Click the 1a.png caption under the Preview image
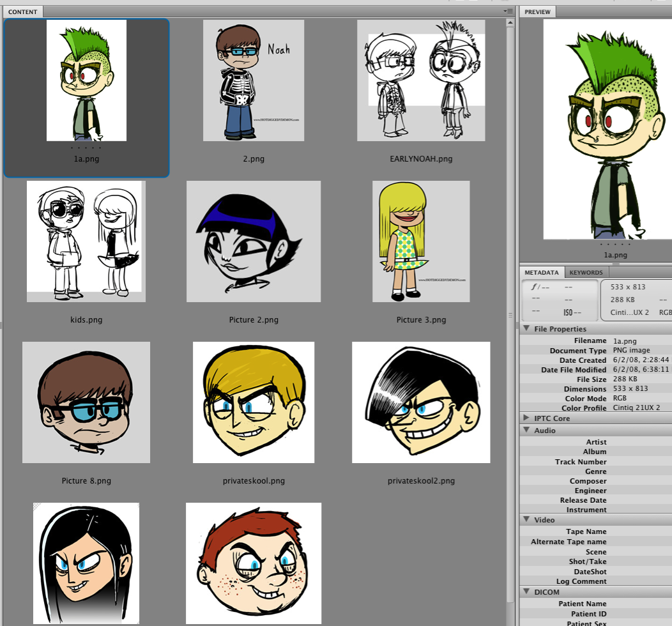The image size is (672, 626). [615, 255]
